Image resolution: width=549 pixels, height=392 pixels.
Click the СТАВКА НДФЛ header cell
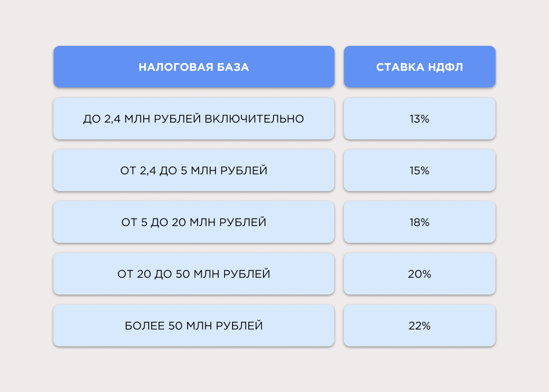pos(419,66)
